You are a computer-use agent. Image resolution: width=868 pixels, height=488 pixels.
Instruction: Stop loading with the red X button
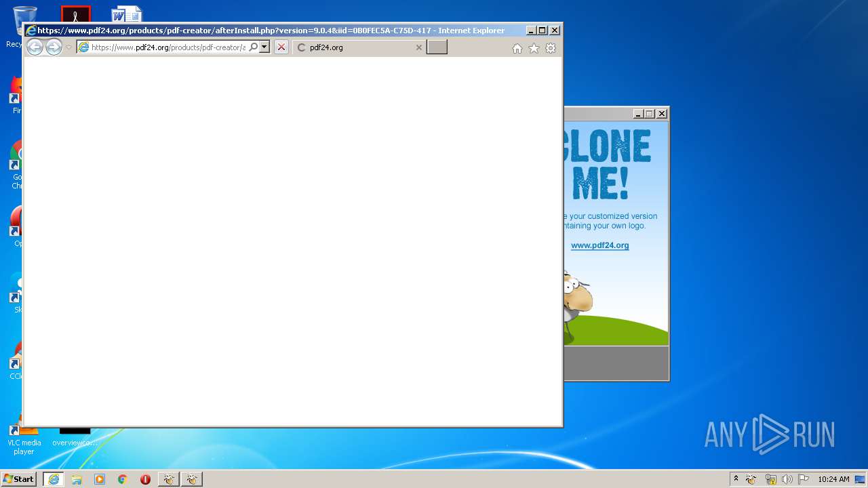[x=281, y=47]
